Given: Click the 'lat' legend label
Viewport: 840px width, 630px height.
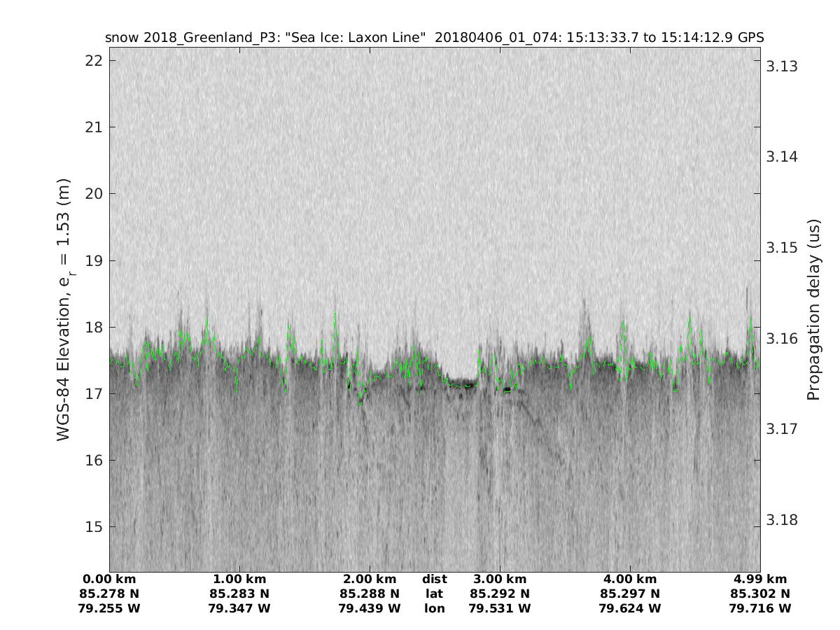Looking at the screenshot, I should (x=435, y=594).
